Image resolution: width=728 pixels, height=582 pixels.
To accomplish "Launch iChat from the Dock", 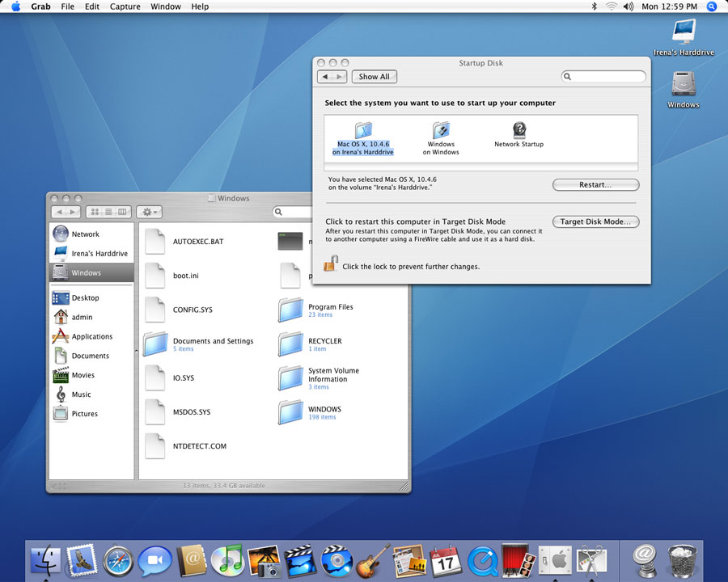I will (154, 561).
